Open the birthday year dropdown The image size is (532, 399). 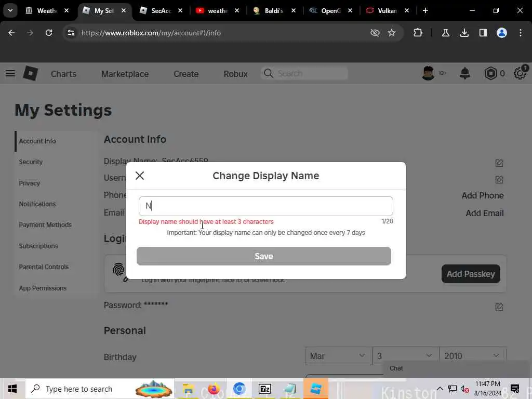[472, 356]
